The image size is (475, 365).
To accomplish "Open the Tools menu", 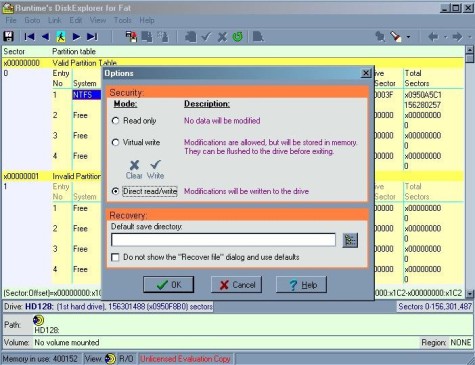I will pyautogui.click(x=123, y=20).
